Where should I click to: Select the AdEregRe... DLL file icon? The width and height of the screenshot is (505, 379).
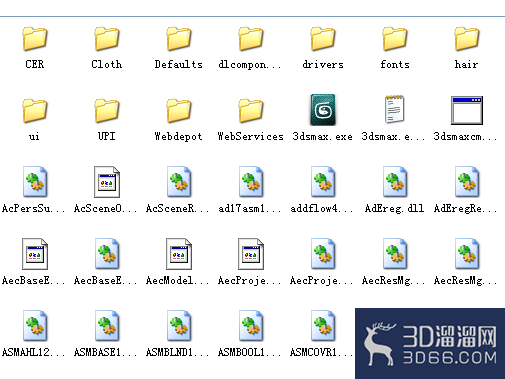[467, 182]
